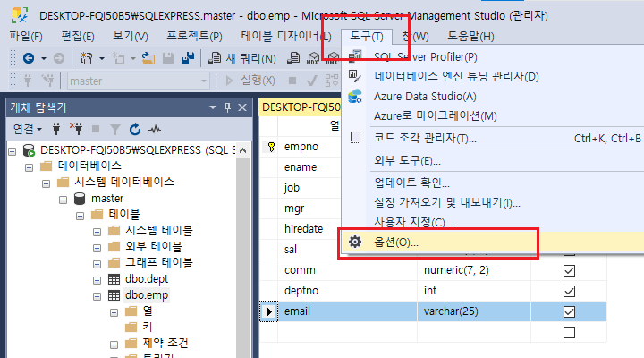644x358 pixels.
Task: Click the save all icon
Action: click(188, 58)
